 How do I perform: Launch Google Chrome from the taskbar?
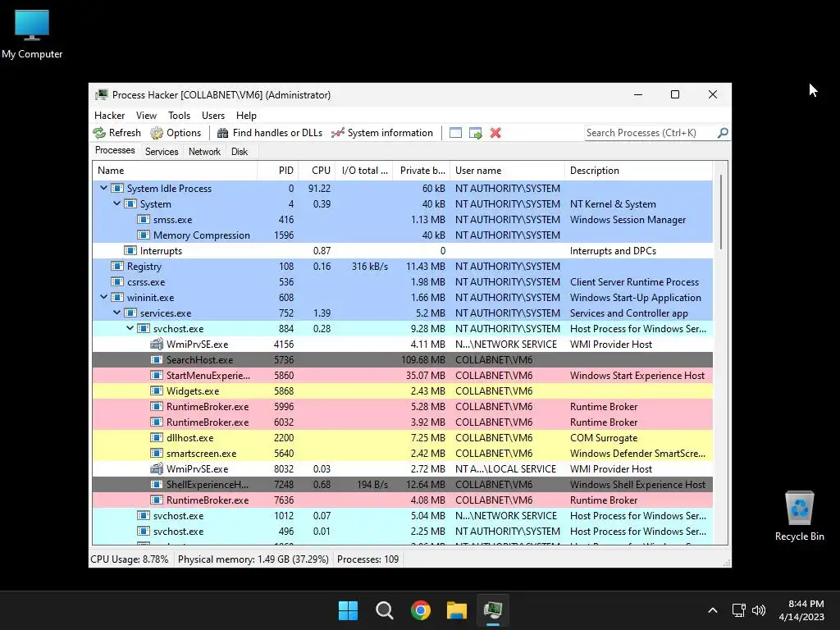pos(421,610)
